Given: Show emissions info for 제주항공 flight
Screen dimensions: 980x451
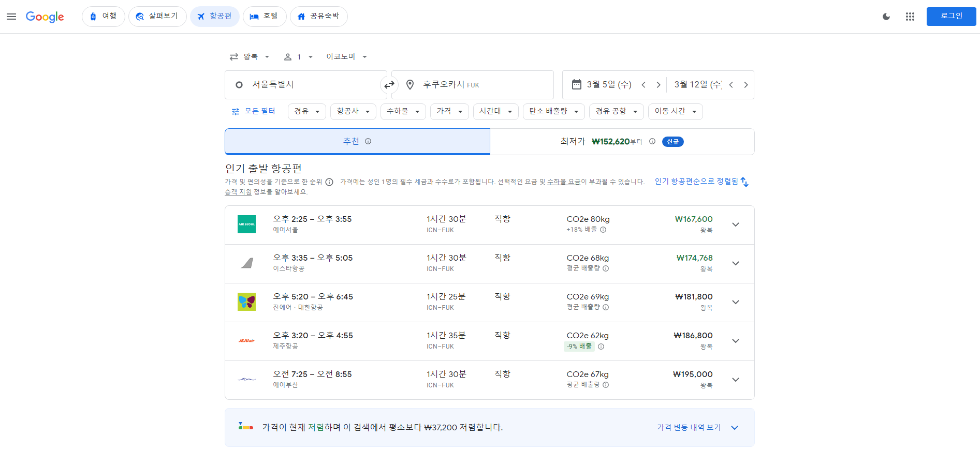Looking at the screenshot, I should pyautogui.click(x=601, y=347).
